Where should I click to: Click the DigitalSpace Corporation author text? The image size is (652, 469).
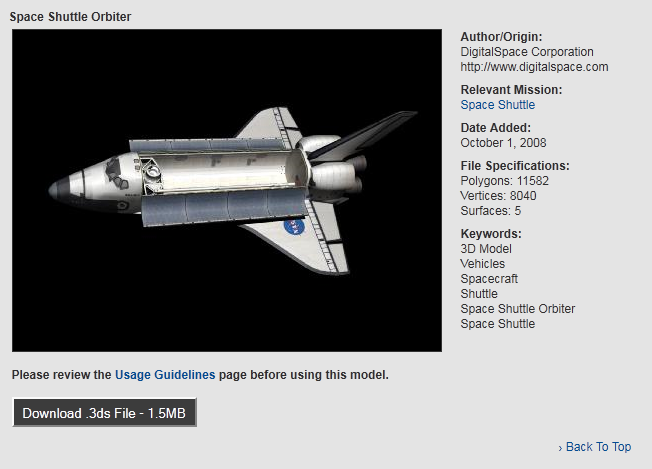pos(526,52)
